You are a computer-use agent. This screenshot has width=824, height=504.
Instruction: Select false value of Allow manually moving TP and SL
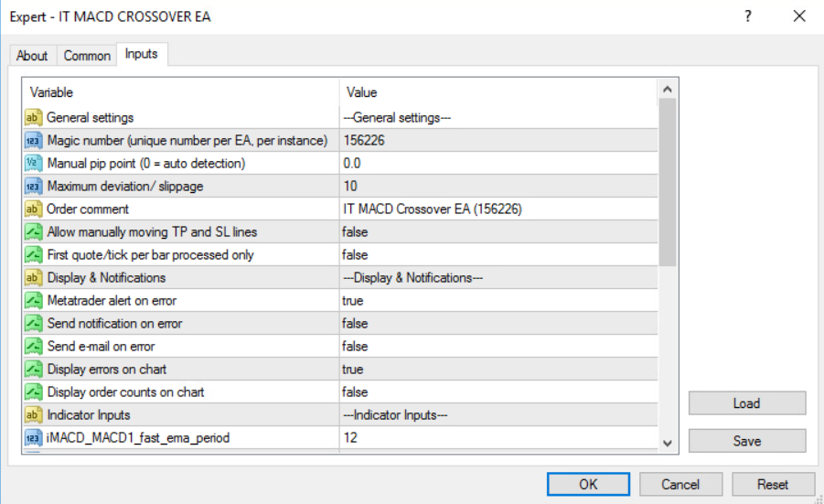355,232
